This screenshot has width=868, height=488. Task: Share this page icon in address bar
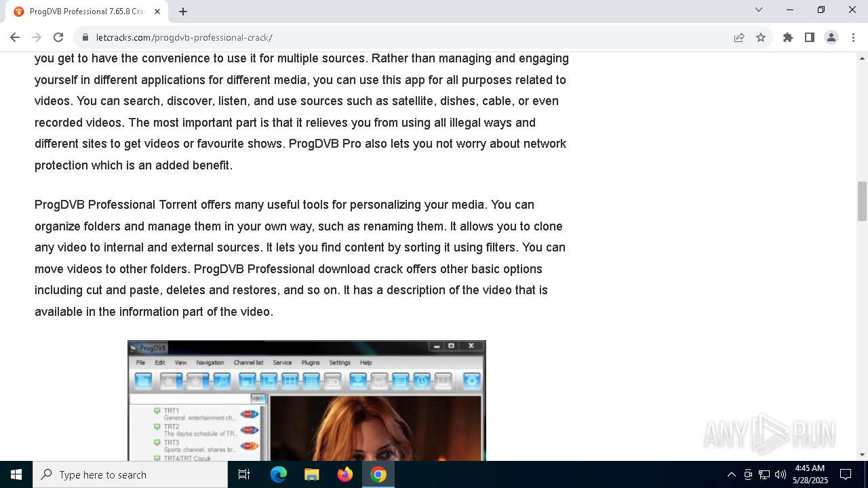coord(739,37)
